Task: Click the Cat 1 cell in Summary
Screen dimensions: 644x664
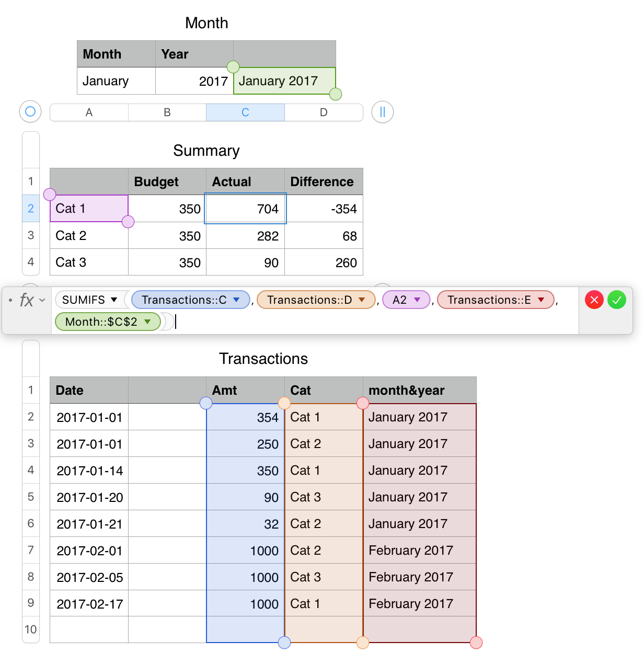Action: (x=89, y=209)
